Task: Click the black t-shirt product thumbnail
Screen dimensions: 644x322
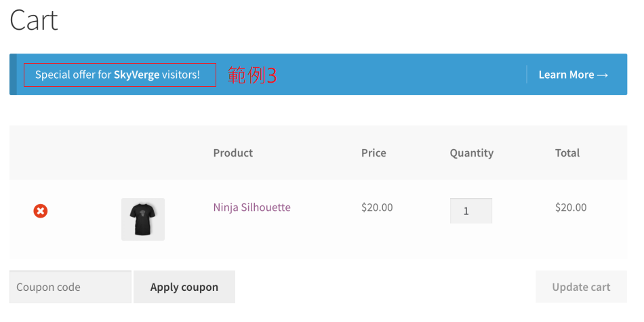Action: pyautogui.click(x=142, y=219)
